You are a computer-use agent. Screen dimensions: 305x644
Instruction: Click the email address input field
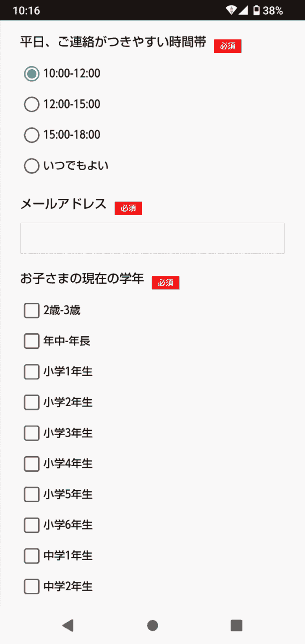152,238
